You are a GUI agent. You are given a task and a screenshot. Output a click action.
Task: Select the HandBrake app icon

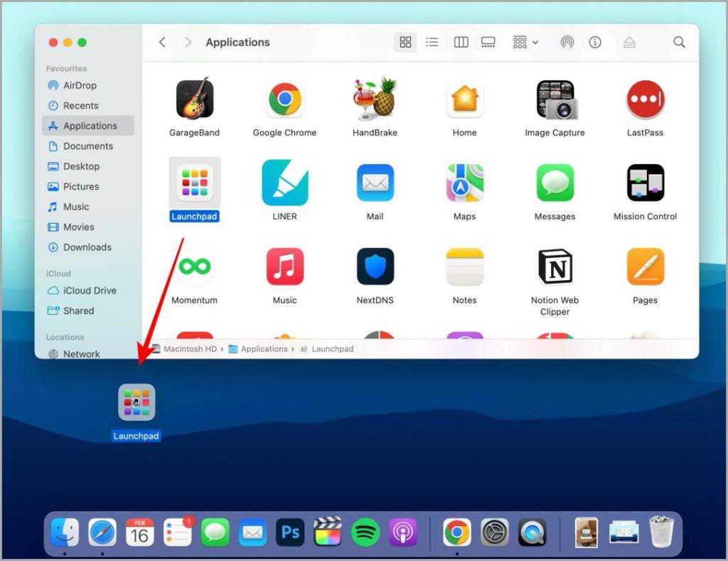click(x=375, y=98)
